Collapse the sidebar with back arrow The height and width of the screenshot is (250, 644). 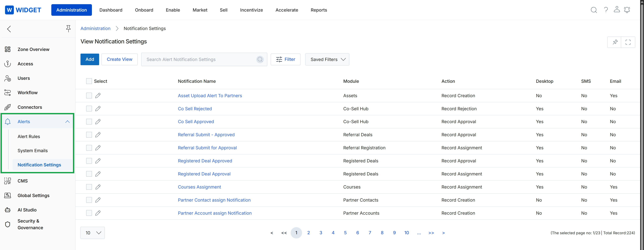pyautogui.click(x=9, y=29)
